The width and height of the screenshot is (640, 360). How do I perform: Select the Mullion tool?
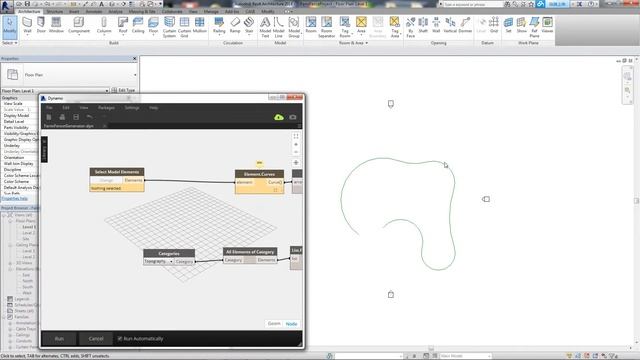(x=200, y=25)
